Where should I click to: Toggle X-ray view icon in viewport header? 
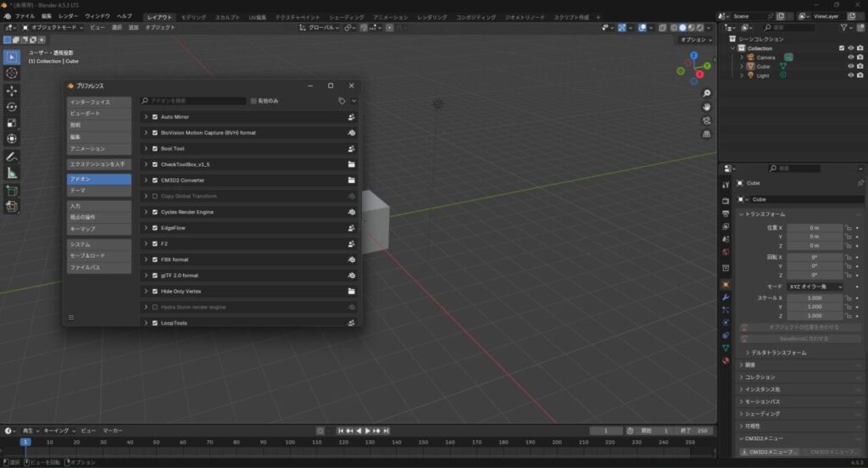(x=663, y=28)
